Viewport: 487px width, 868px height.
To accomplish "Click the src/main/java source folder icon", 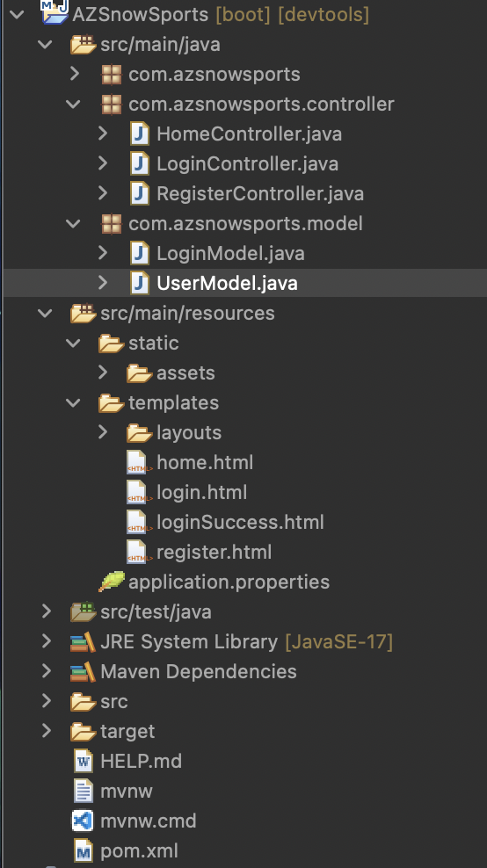I will (x=84, y=44).
